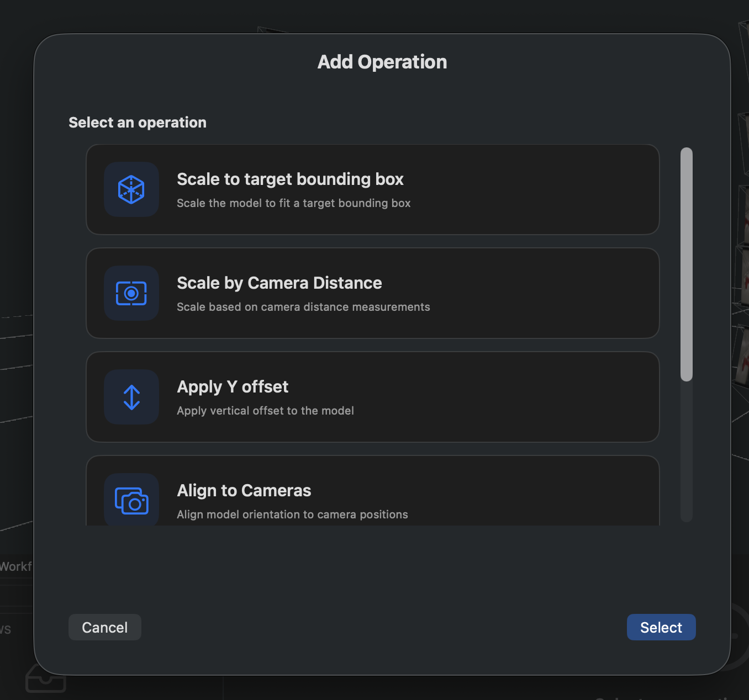
Task: Click the vertical arrow offset icon
Action: coord(131,396)
